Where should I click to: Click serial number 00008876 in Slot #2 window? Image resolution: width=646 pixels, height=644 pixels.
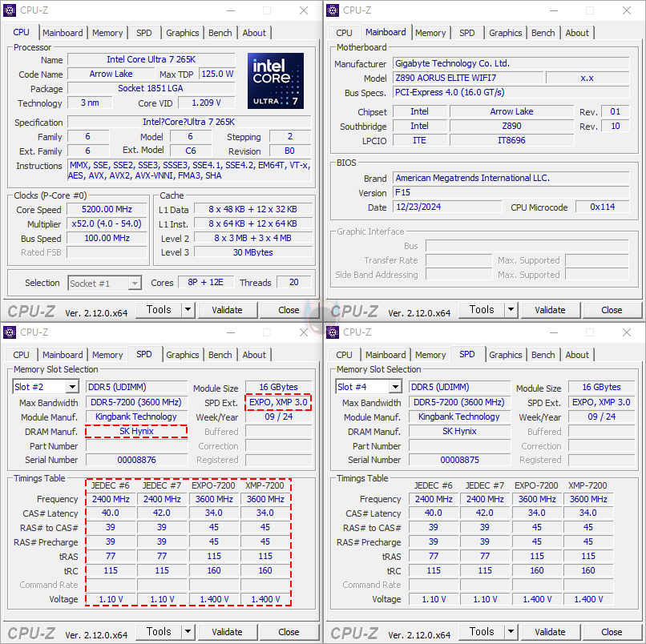(136, 460)
